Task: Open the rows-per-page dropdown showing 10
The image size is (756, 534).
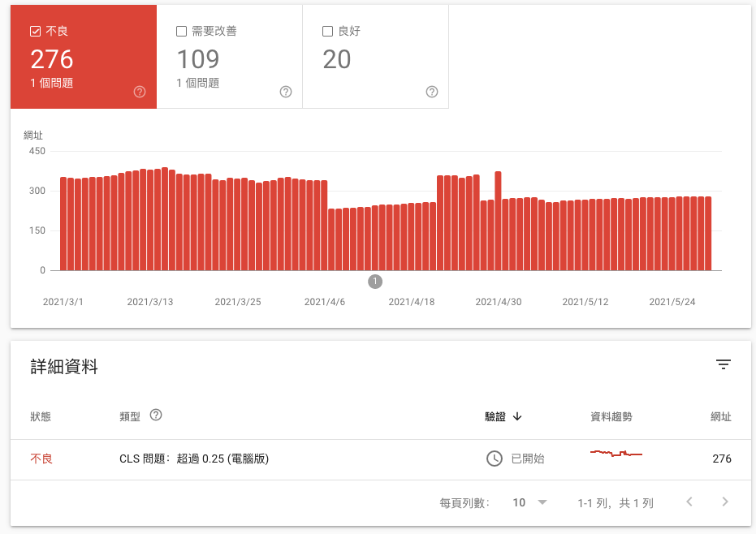Action: click(x=530, y=502)
